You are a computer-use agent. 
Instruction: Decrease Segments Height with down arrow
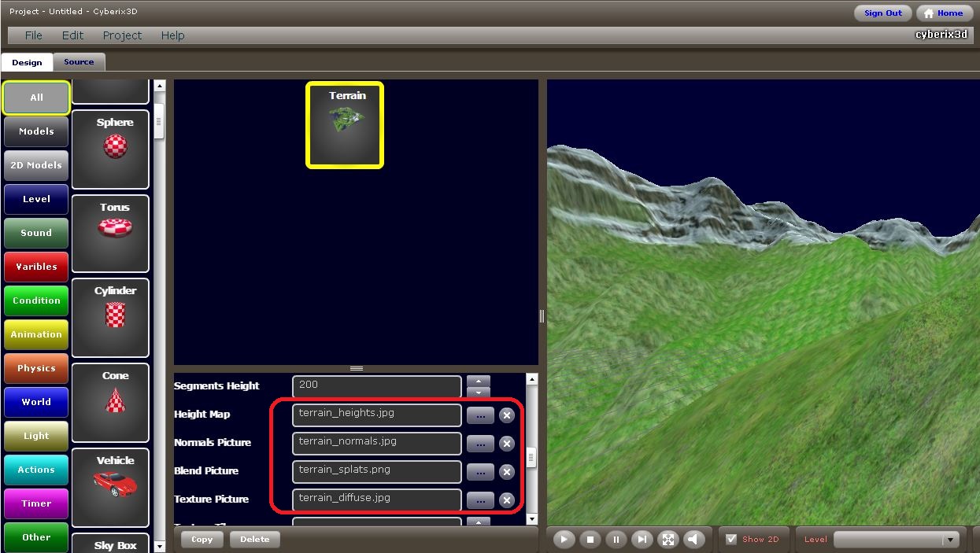point(478,392)
